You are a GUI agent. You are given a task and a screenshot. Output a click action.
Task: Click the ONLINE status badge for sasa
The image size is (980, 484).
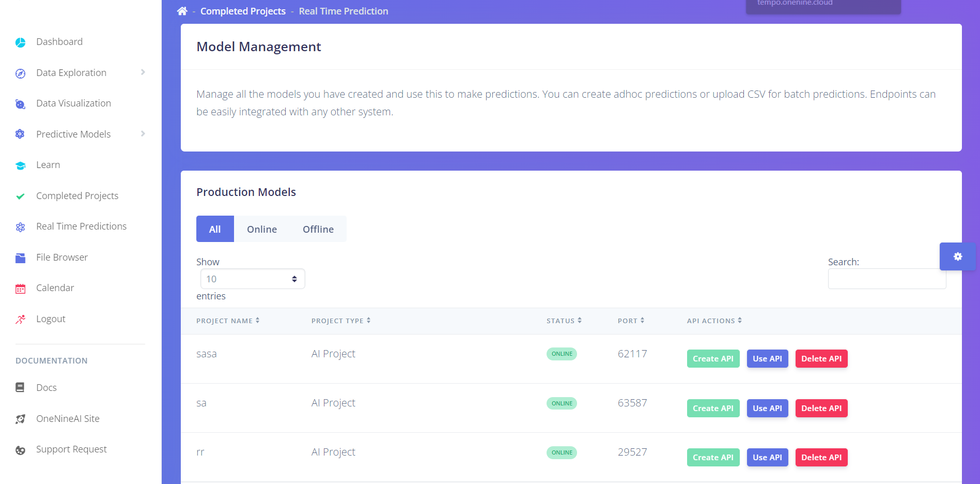(562, 354)
